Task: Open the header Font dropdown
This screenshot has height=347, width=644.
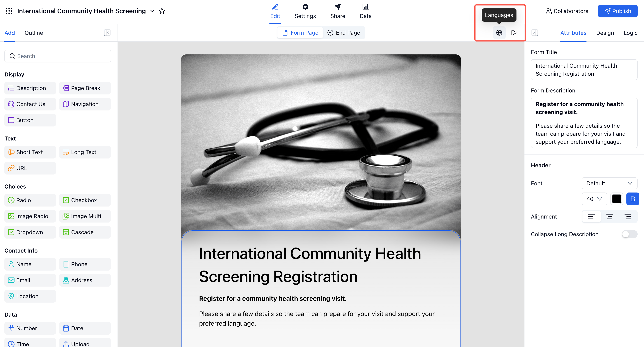Action: (609, 184)
